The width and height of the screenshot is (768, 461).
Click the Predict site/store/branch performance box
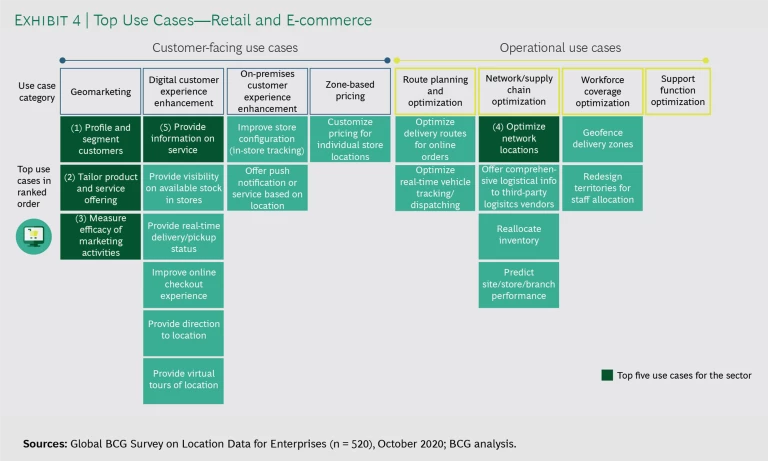518,284
